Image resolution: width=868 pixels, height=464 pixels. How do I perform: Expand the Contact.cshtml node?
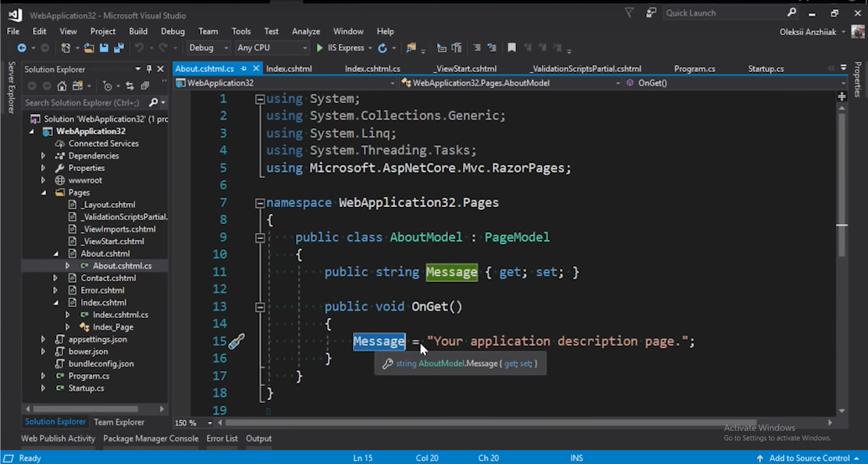coord(55,278)
